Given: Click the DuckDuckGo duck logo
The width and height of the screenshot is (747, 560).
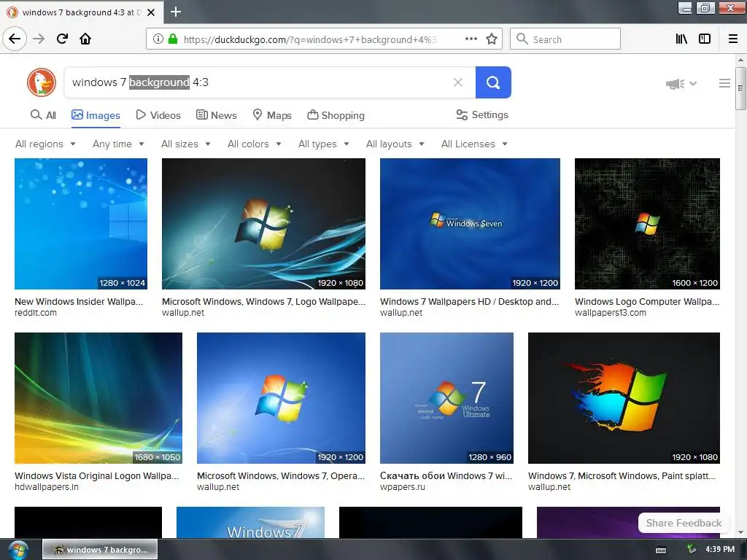Looking at the screenshot, I should (x=42, y=82).
